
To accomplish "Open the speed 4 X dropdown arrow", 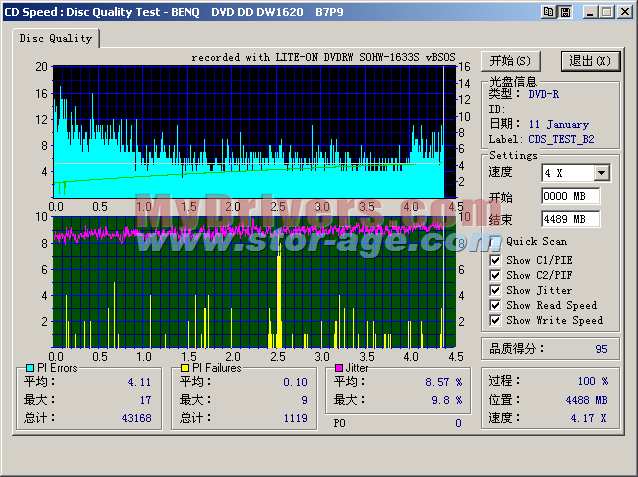I will pos(601,174).
